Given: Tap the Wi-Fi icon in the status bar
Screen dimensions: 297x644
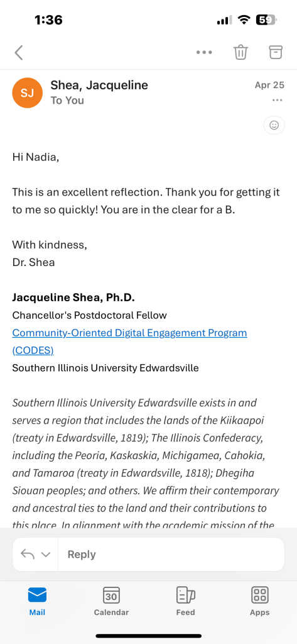Looking at the screenshot, I should click(244, 19).
